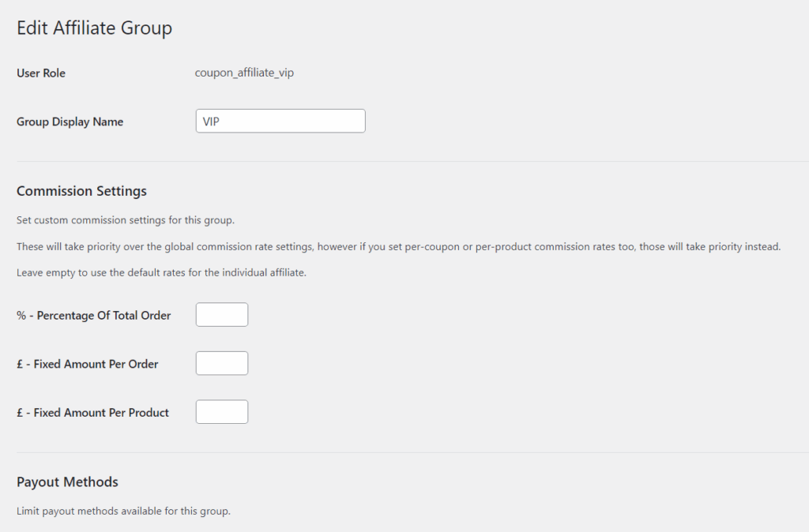The width and height of the screenshot is (809, 532).
Task: Click the User Role label
Action: pos(41,73)
